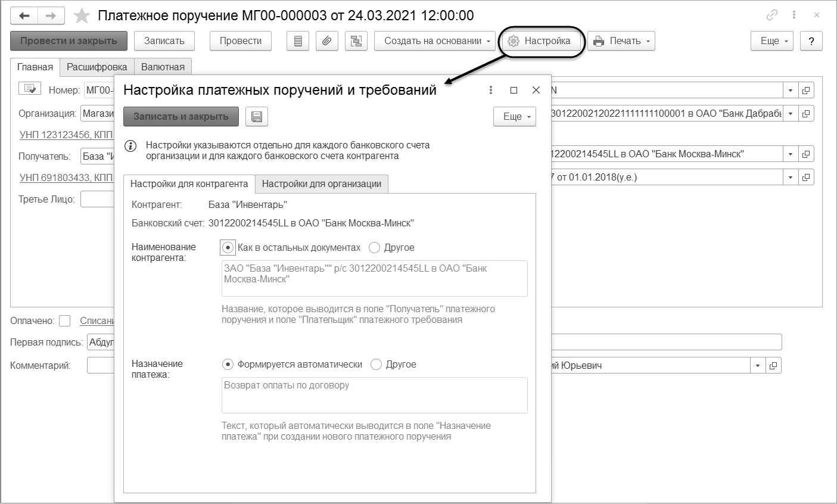Expand Банк Дабрабыт account dropdown arrow
Image resolution: width=837 pixels, height=504 pixels.
click(x=791, y=113)
